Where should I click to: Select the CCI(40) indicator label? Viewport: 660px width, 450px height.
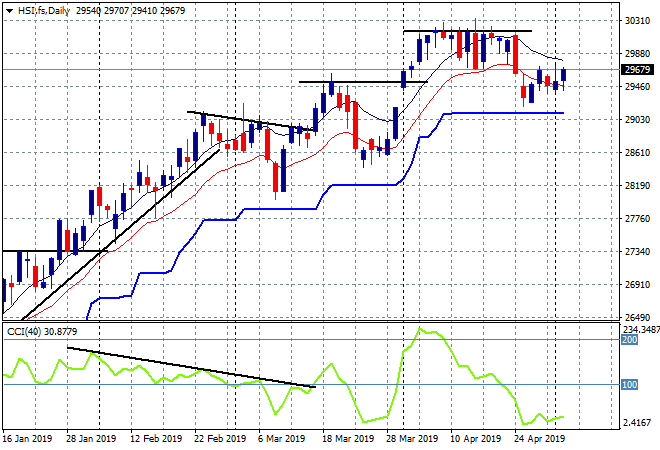(24, 332)
